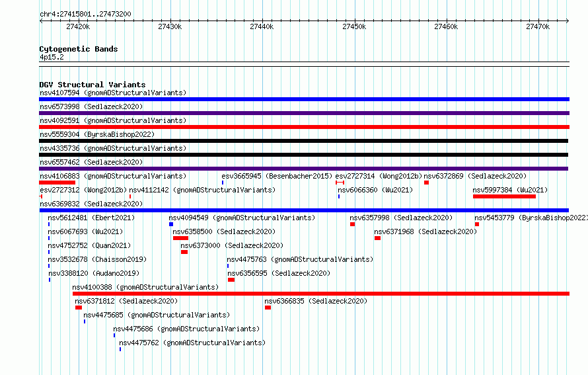Select the red nsv6356595 variant block
This screenshot has height=375, width=588.
point(231,280)
